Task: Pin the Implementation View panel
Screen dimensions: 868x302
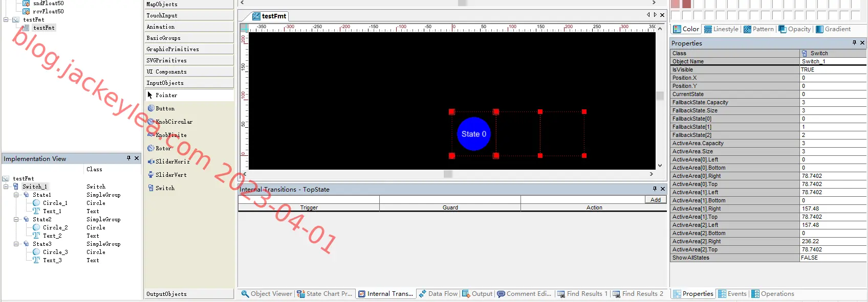Action: 128,158
